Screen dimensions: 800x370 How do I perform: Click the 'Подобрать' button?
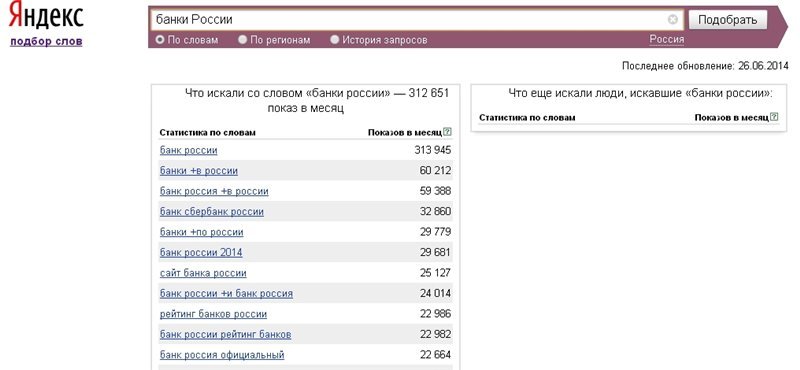[x=728, y=20]
